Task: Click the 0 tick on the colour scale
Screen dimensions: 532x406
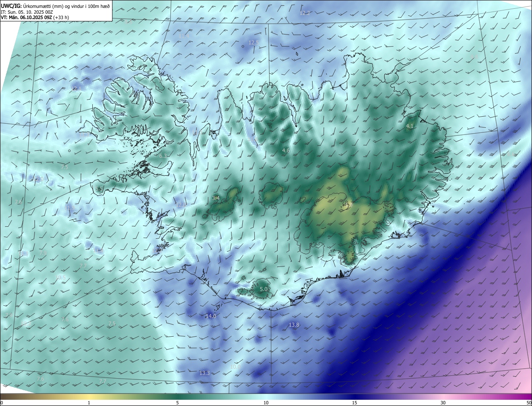Action: [2, 403]
